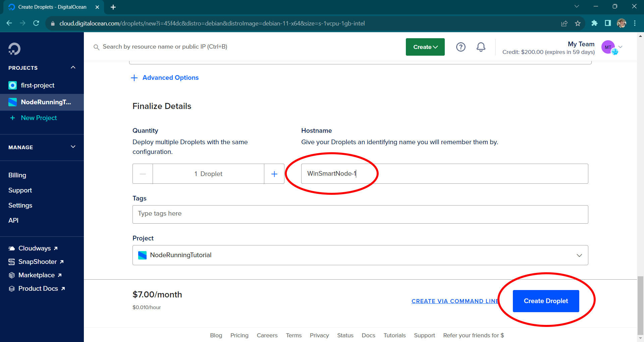Viewport: 644px width, 342px height.
Task: Bookmark this page with the star icon
Action: [578, 23]
